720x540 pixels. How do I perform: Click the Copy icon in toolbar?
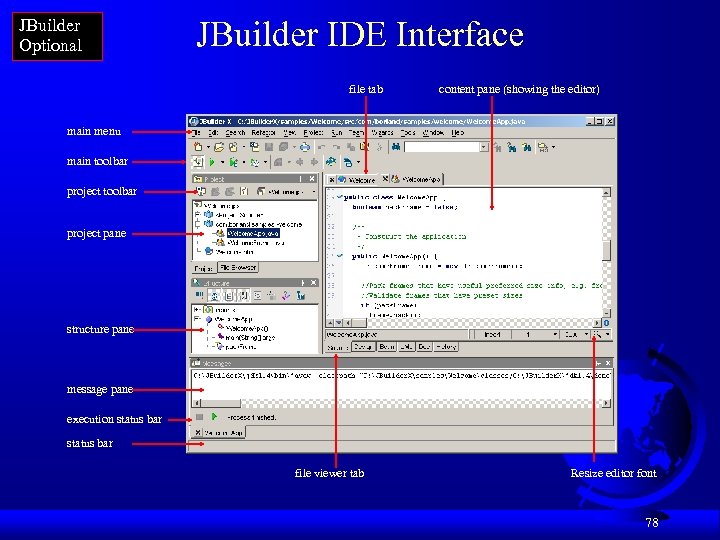351,147
